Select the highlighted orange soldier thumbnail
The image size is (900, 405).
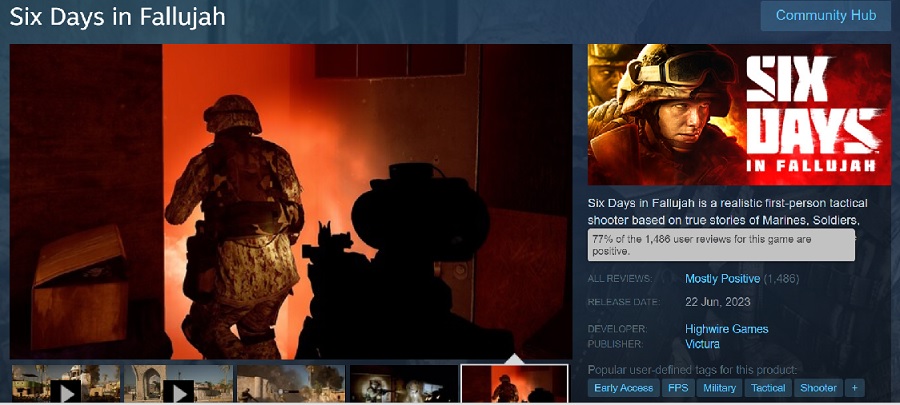tap(514, 383)
